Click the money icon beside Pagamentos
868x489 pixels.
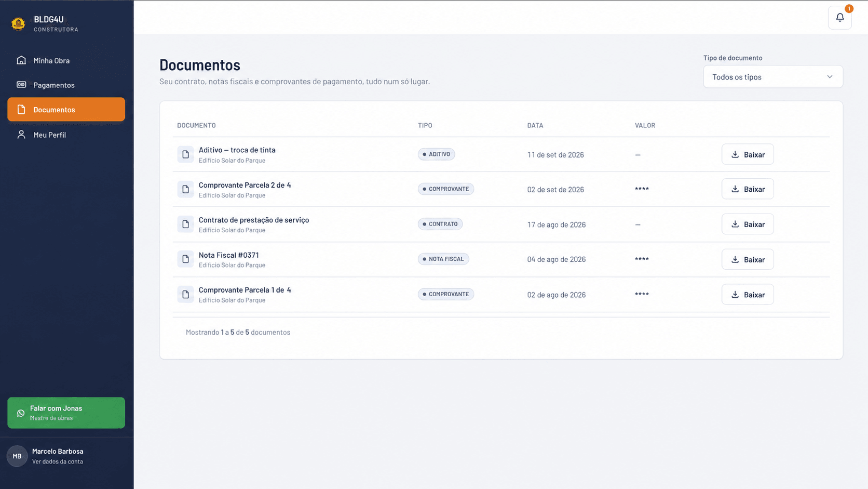pos(21,85)
